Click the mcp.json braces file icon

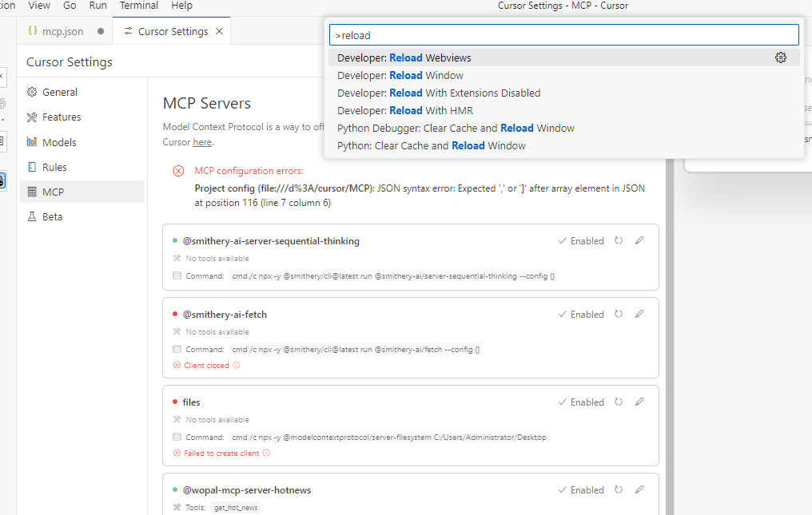click(x=33, y=31)
